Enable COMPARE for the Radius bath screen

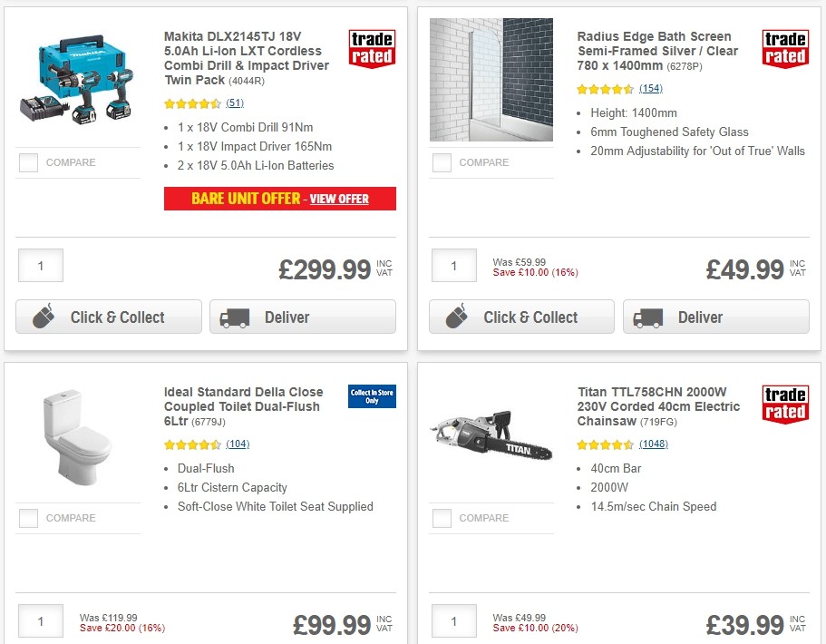coord(442,162)
